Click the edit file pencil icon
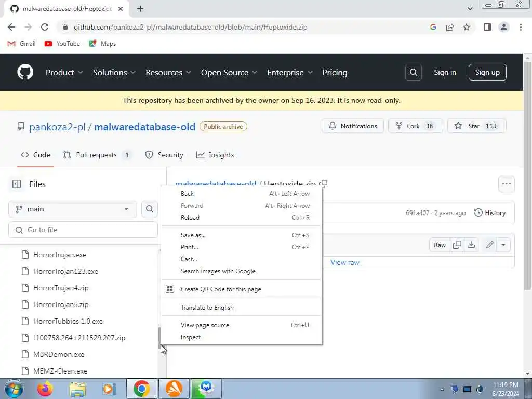This screenshot has height=399, width=532. point(489,245)
